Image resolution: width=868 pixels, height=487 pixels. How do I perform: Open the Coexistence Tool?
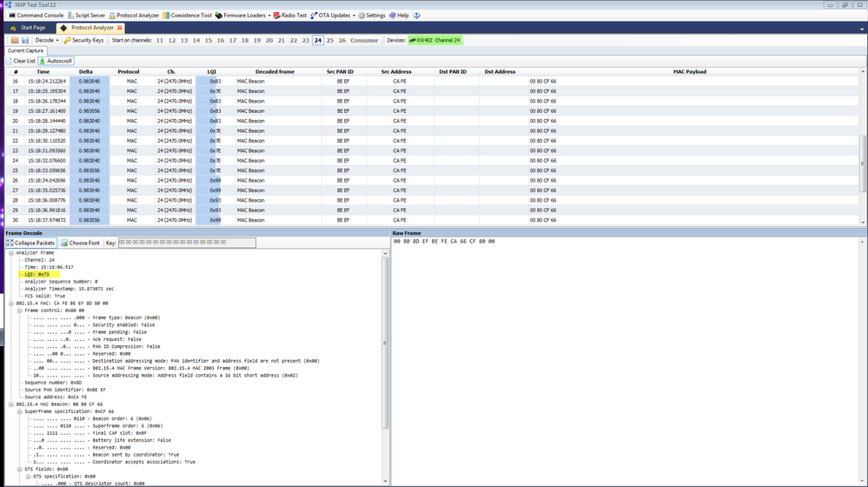point(187,16)
